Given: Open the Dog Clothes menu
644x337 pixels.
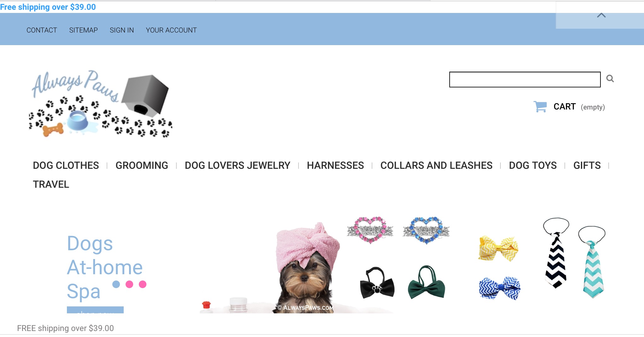Looking at the screenshot, I should click(x=66, y=165).
